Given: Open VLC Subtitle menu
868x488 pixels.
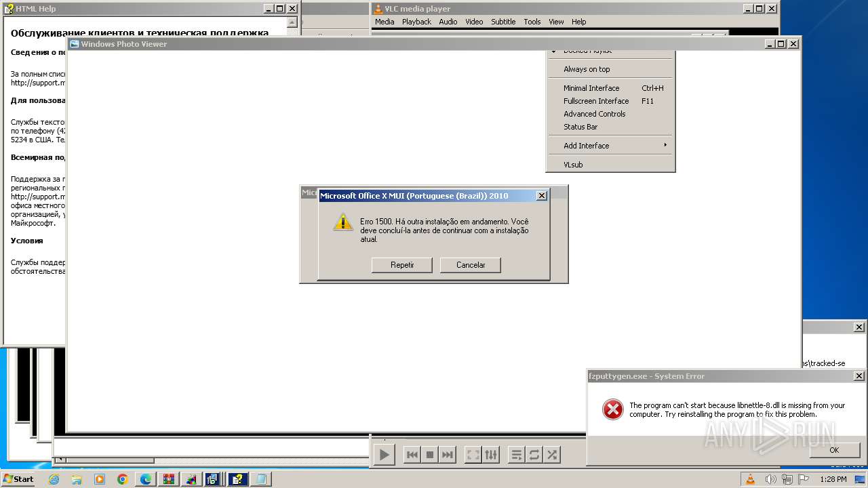Looking at the screenshot, I should 503,22.
